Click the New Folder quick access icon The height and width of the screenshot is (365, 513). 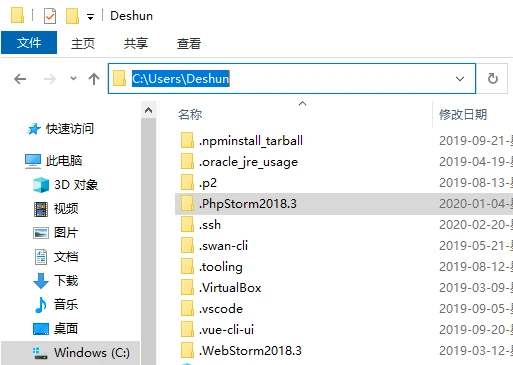tap(72, 16)
